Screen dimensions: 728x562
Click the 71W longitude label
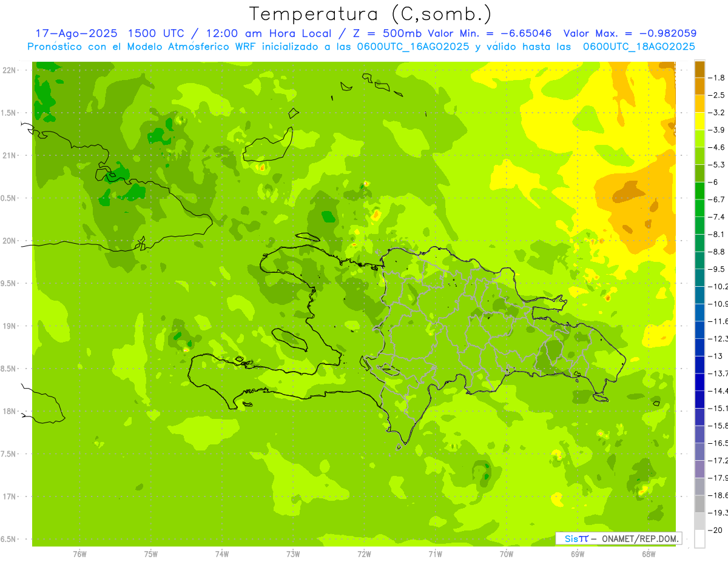tap(435, 554)
